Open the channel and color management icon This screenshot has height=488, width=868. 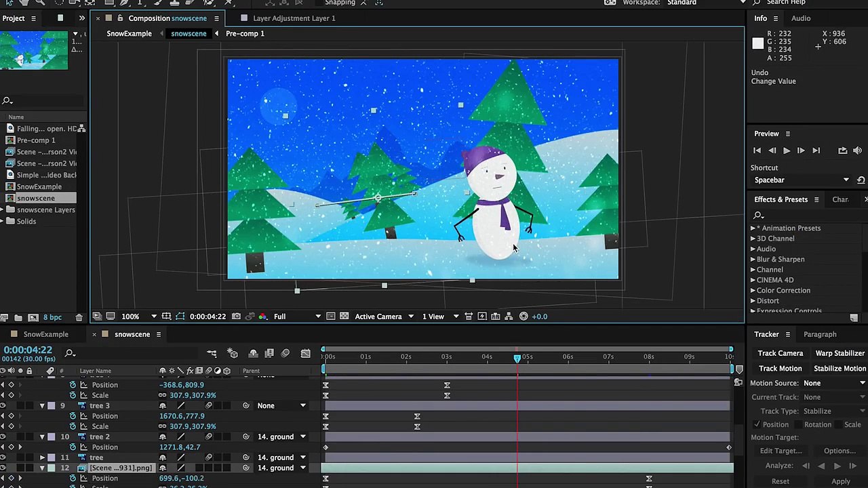pyautogui.click(x=263, y=317)
